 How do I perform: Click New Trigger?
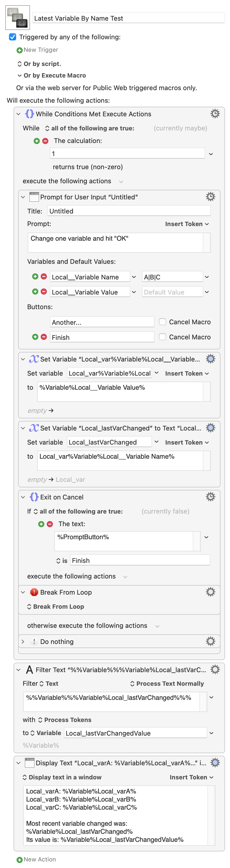37,50
